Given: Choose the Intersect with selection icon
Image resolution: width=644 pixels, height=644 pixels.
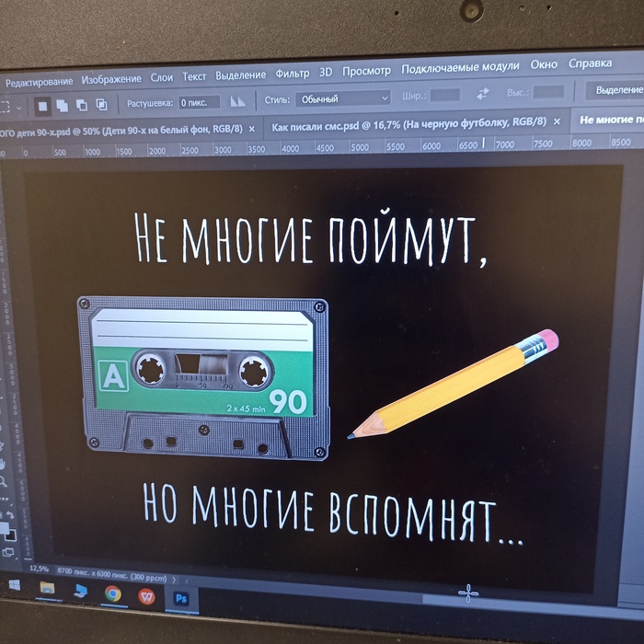Looking at the screenshot, I should click(x=101, y=105).
